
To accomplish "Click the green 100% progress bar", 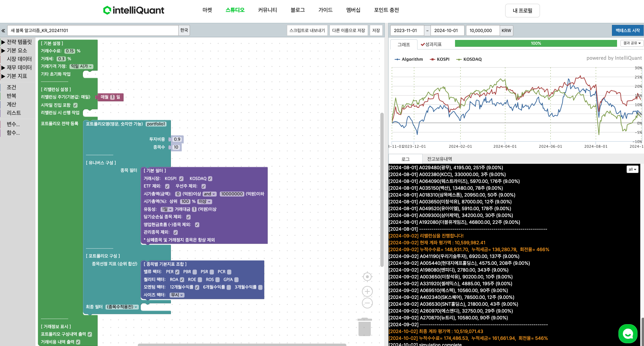I will (x=536, y=43).
